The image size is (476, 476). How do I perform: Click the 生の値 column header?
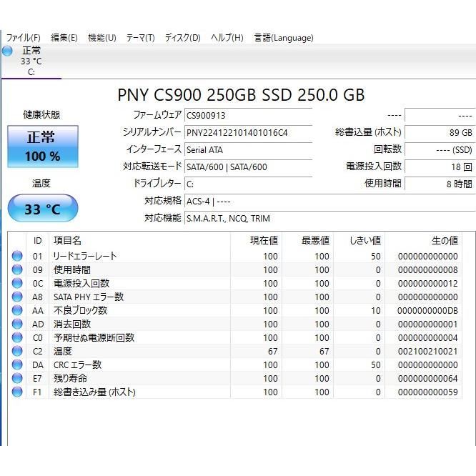424,241
